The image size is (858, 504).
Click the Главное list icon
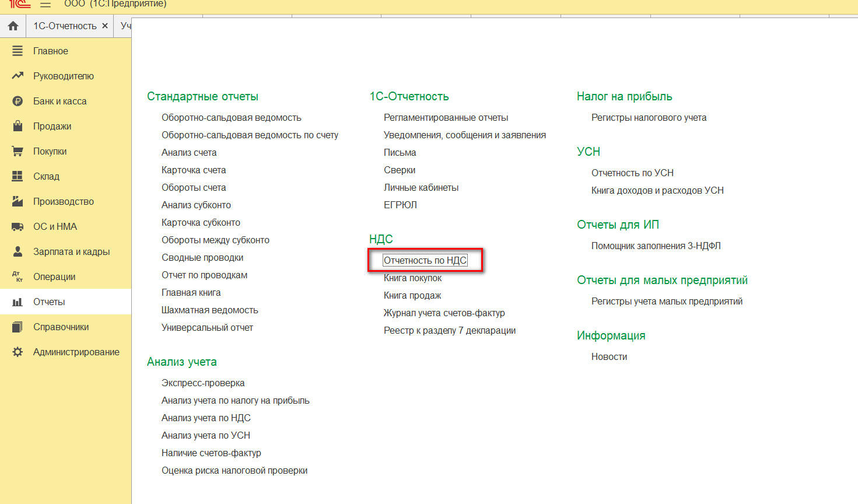coord(17,51)
